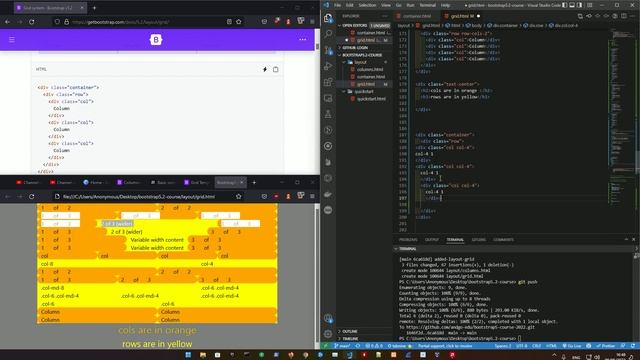Switch to the Output panel tab
Screen dimensions: 640x360
point(431,240)
